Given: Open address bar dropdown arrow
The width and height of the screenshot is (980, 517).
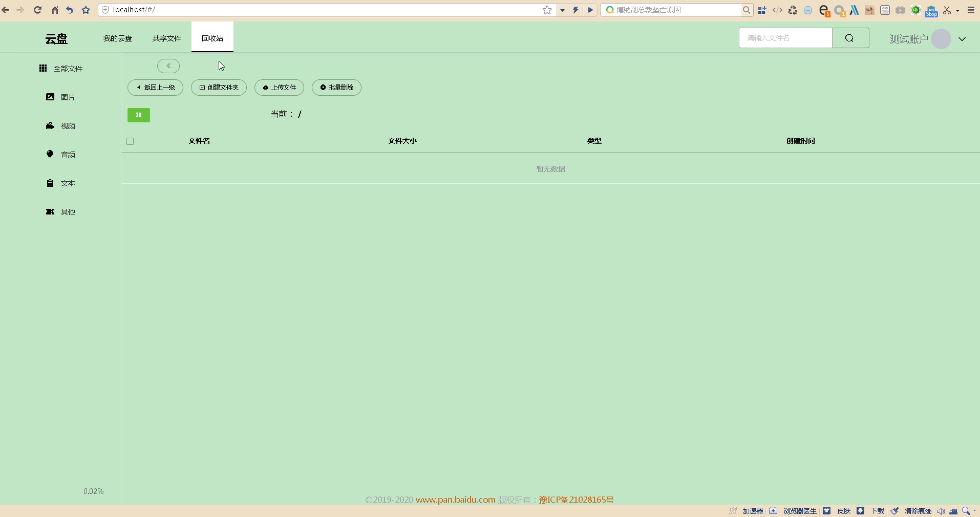Looking at the screenshot, I should [562, 10].
